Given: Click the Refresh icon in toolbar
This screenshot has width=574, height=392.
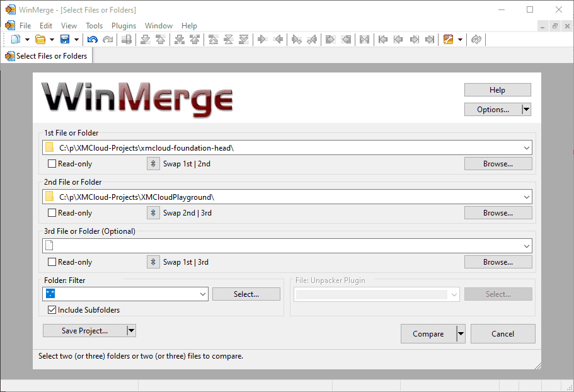Looking at the screenshot, I should pyautogui.click(x=476, y=40).
